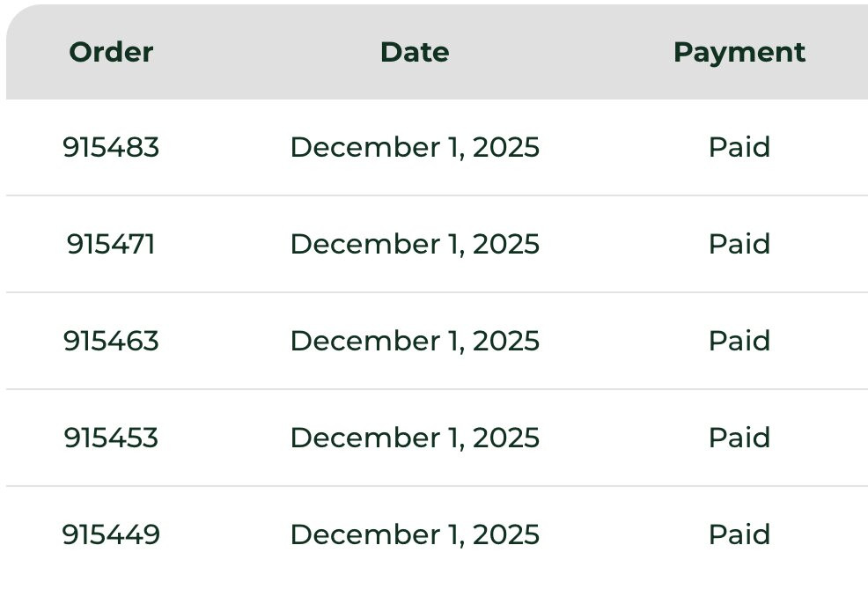Click Paid status of order 915483

click(739, 147)
